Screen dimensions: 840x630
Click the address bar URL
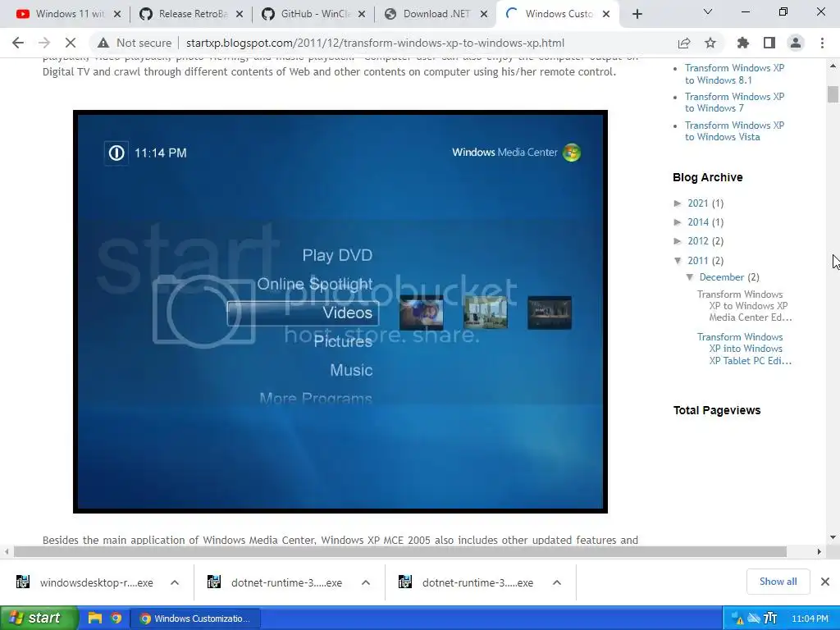[x=375, y=43]
